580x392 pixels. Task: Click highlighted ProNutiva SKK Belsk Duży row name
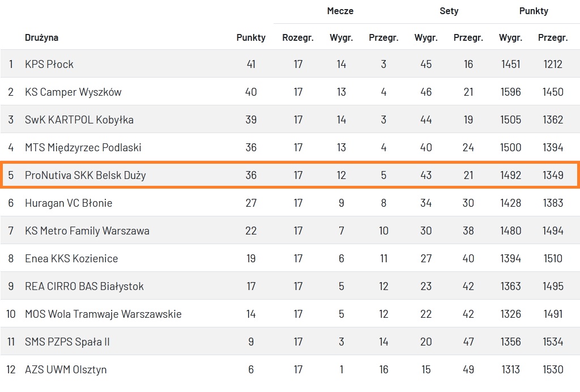tap(86, 175)
